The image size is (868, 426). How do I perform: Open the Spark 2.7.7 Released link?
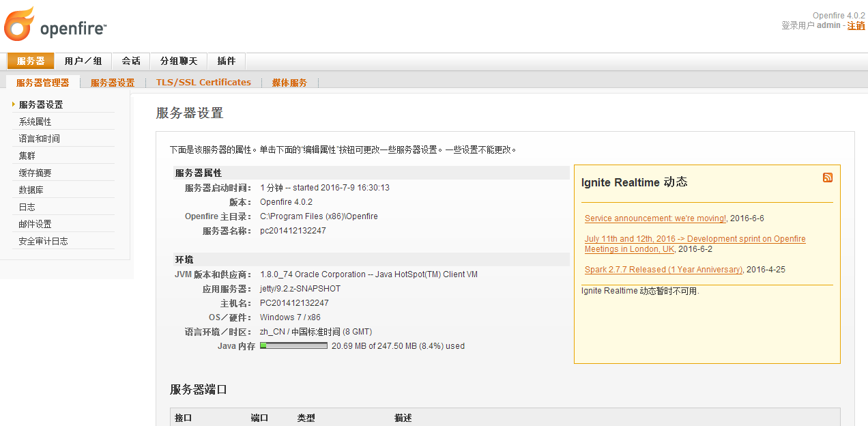coord(663,270)
